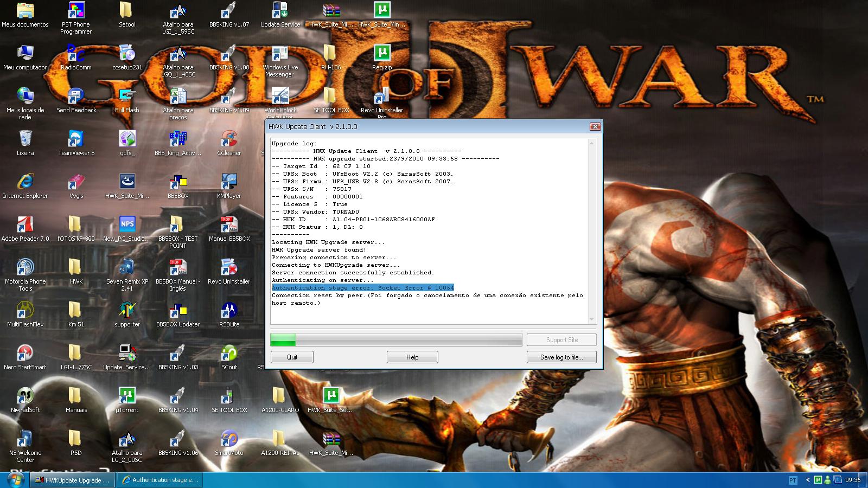Open NS Welcome Center icon
Screen dimensions: 868x488
(25, 446)
